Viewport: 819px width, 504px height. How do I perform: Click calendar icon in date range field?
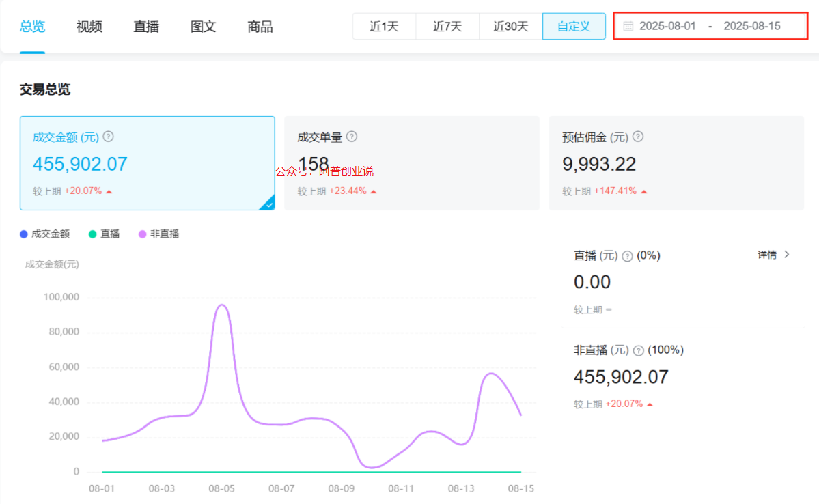tap(628, 27)
